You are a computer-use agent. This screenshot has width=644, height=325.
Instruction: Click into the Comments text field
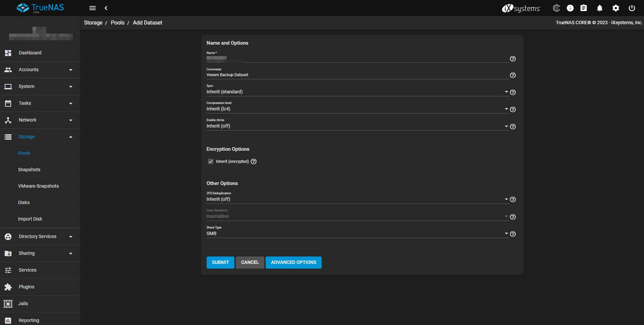click(357, 75)
